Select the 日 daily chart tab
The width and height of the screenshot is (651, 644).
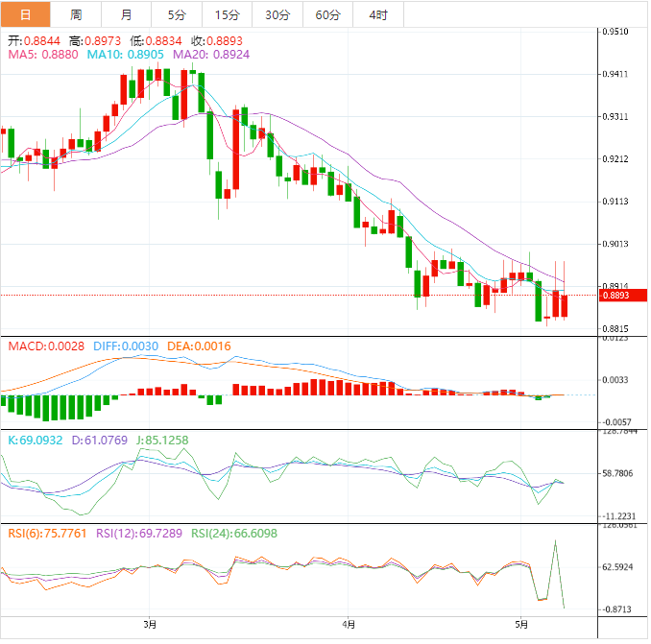tap(25, 15)
